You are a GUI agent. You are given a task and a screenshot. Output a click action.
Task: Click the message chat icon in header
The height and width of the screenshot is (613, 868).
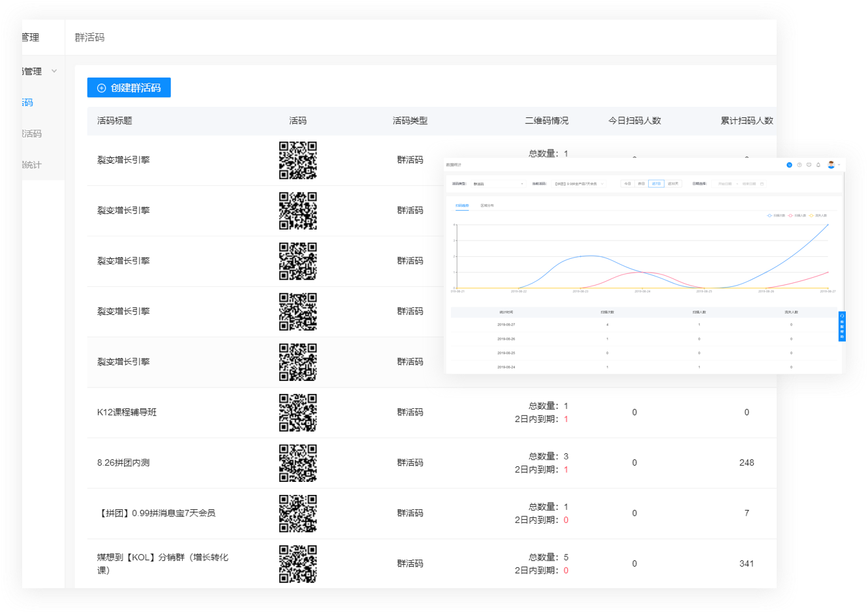[x=809, y=165]
